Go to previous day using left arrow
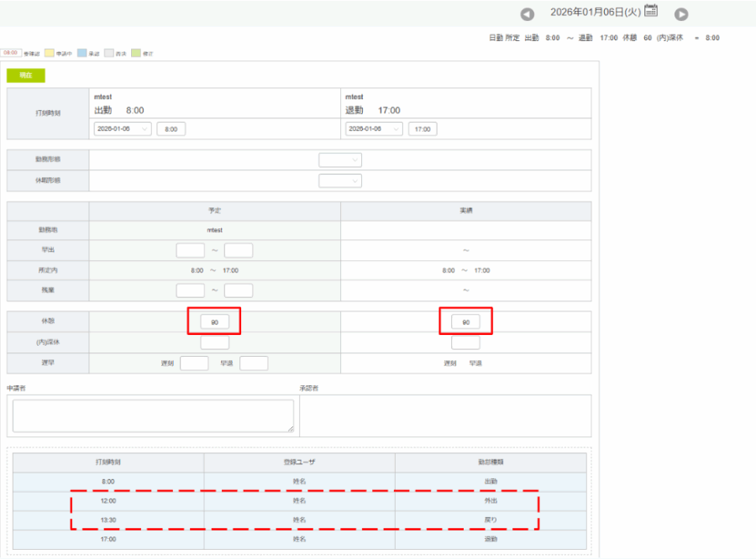This screenshot has height=559, width=756. pyautogui.click(x=528, y=14)
